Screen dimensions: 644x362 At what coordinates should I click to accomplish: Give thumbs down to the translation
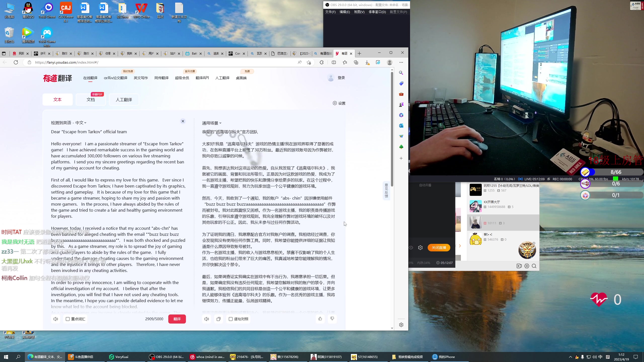(332, 319)
